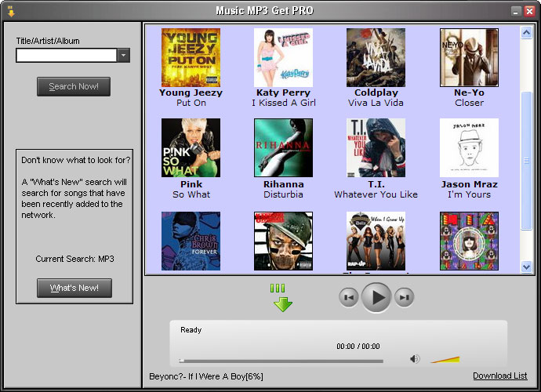541x392 pixels.
Task: Click the album list scrollbar thumb
Action: [526, 161]
